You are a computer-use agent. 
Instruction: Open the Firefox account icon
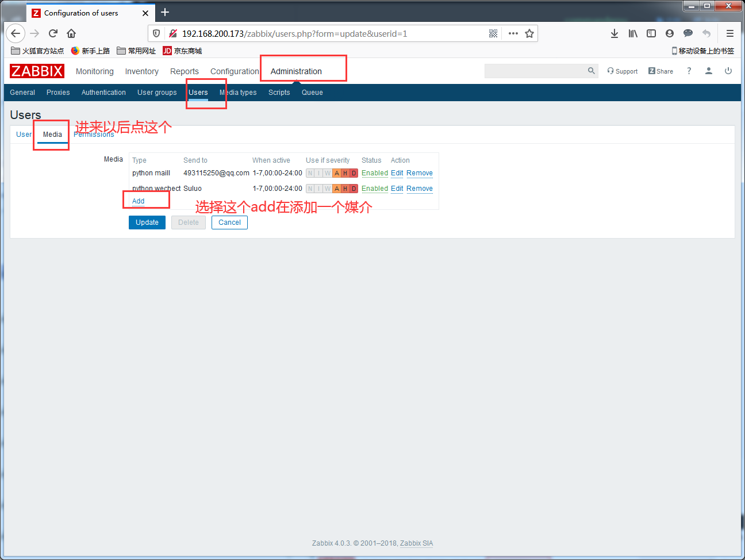coord(670,33)
